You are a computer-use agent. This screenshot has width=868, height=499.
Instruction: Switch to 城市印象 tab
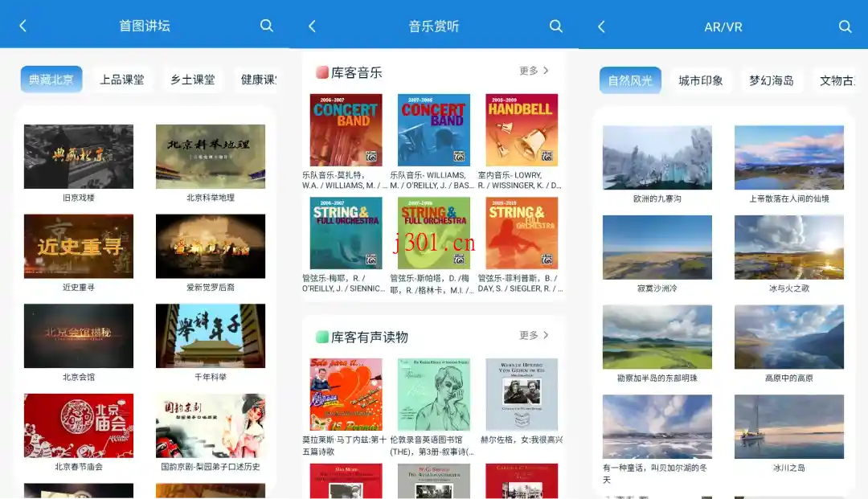tap(701, 81)
